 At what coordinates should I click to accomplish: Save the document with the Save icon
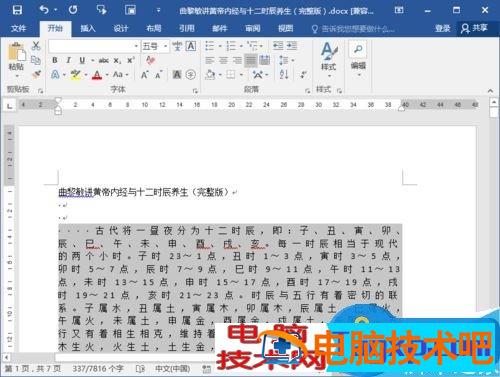click(17, 10)
